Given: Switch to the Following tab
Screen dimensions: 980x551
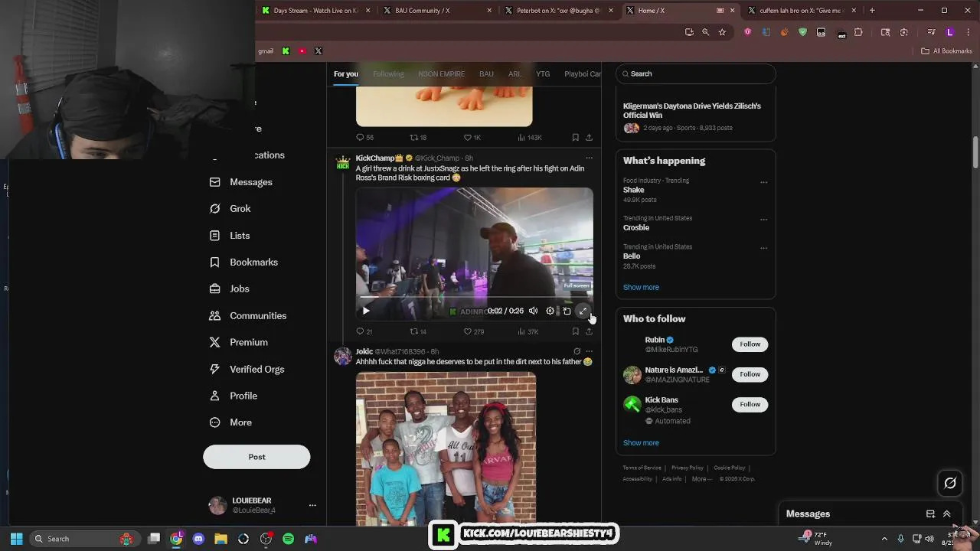Looking at the screenshot, I should tap(388, 73).
